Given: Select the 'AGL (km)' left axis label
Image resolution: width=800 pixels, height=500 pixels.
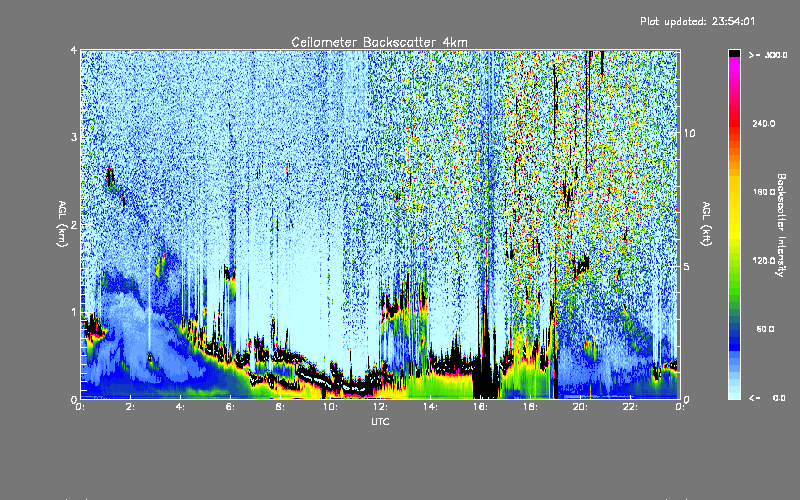Looking at the screenshot, I should (62, 224).
